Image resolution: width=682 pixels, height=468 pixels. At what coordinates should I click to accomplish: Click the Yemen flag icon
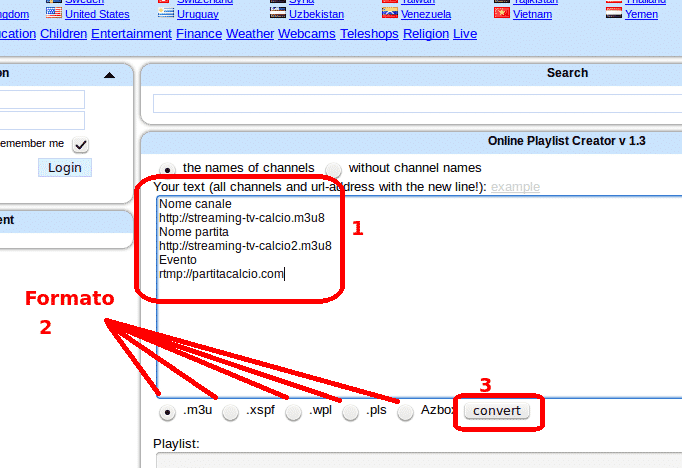pos(613,14)
